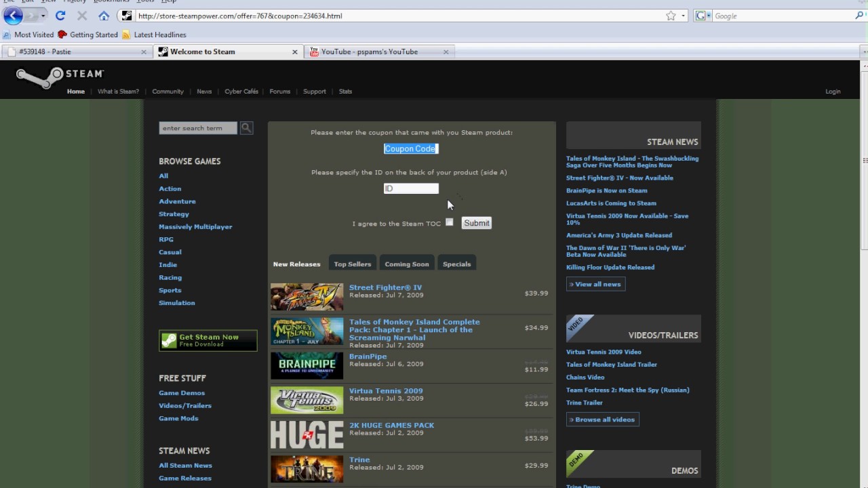Open the Latest Headlines feed bookmark
Screen dimensions: 868x488
153,35
